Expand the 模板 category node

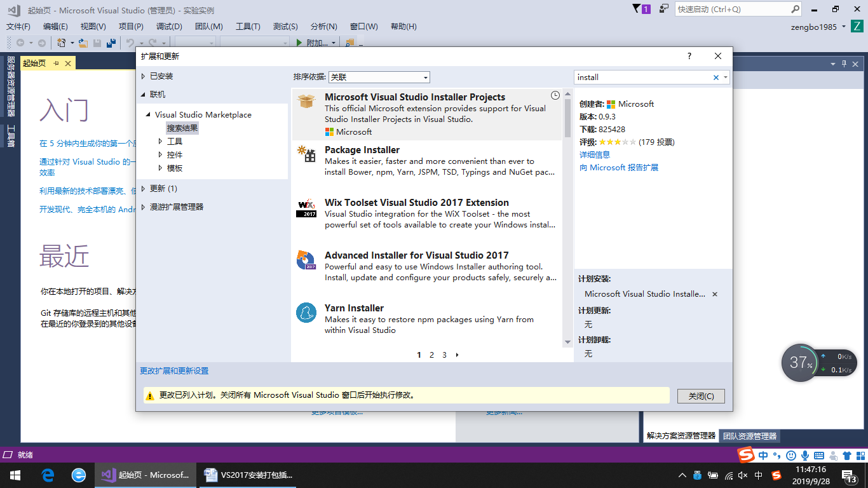(x=160, y=168)
